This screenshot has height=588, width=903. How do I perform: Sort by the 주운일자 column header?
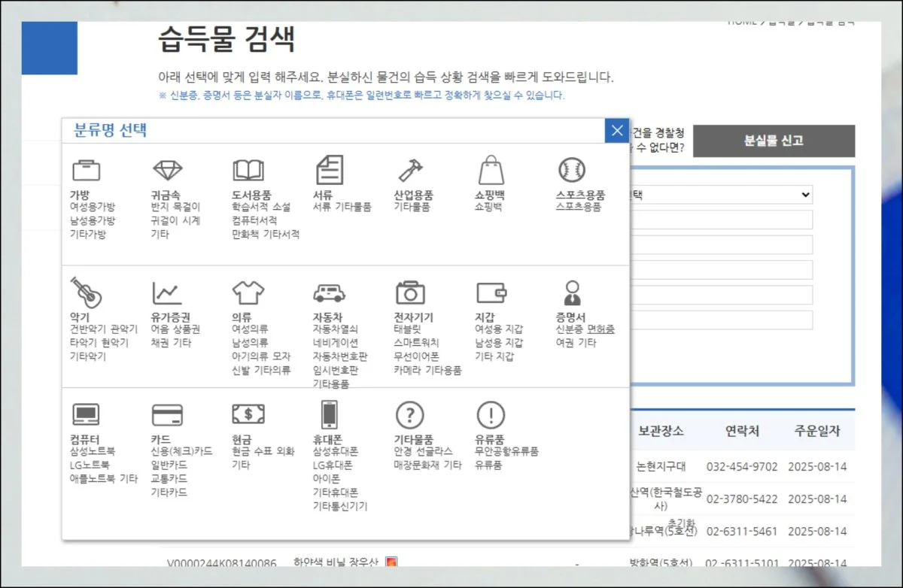point(816,432)
